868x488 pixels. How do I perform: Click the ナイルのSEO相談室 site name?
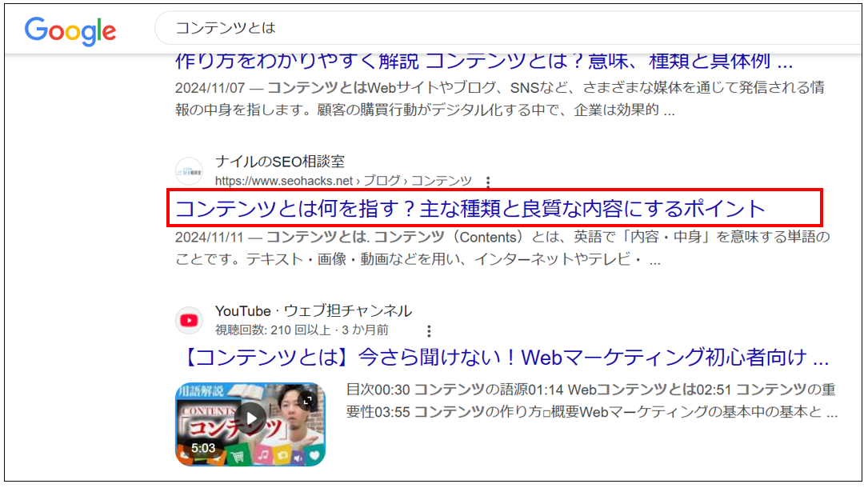(x=279, y=162)
